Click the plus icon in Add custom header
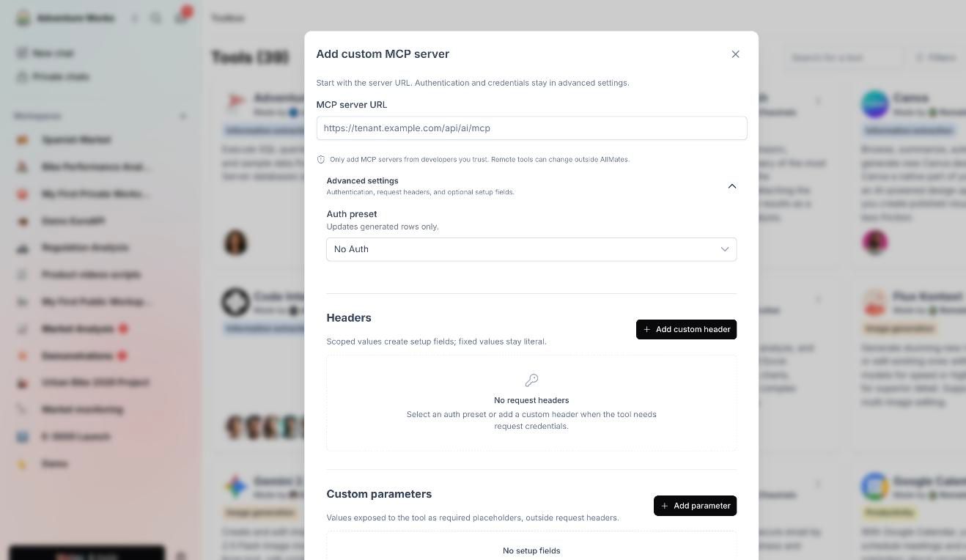The width and height of the screenshot is (966, 560). (646, 330)
